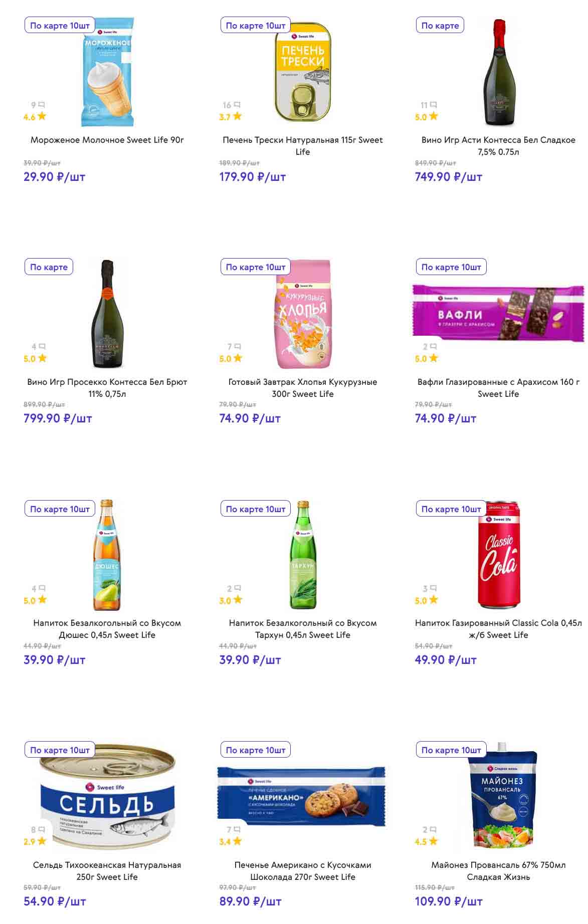This screenshot has height=924, width=588.
Task: Click the rating star of Майонез Провансаль
Action: point(434,841)
